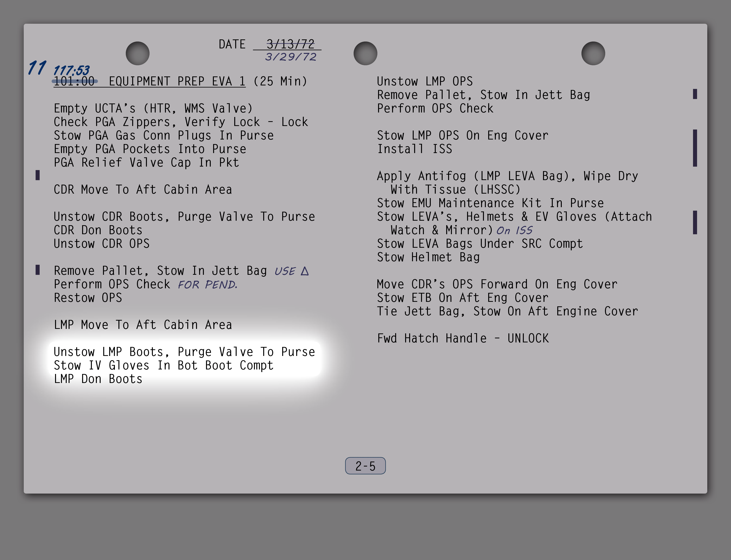Select the highlighted Unstow LMP Boots line
Image resolution: width=731 pixels, height=560 pixels.
(x=184, y=352)
